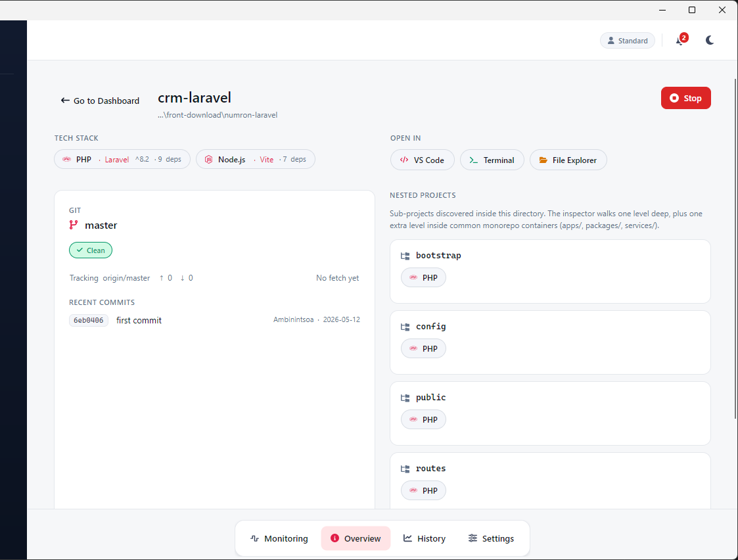
Task: Switch to the Monitoring tab
Action: coord(279,538)
